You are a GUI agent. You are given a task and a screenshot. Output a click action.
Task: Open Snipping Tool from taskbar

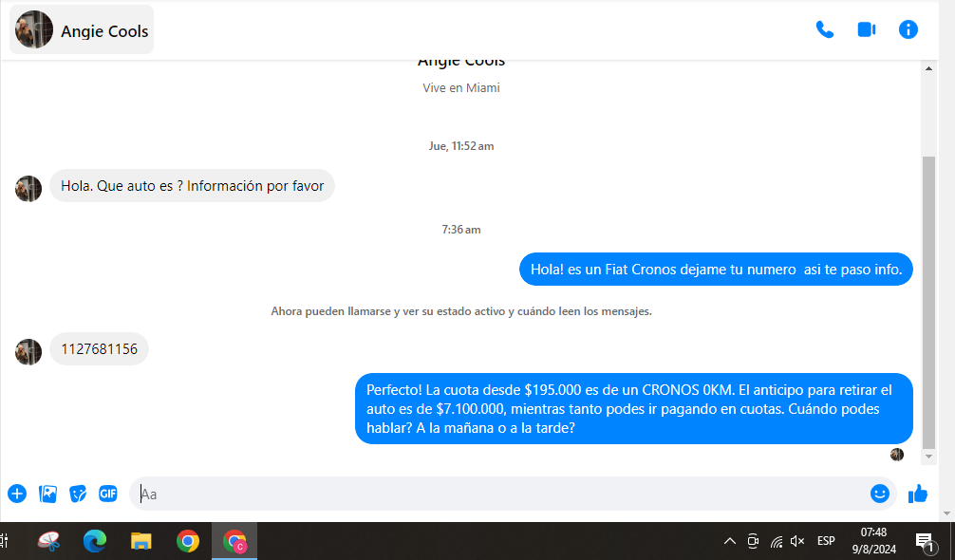(48, 540)
